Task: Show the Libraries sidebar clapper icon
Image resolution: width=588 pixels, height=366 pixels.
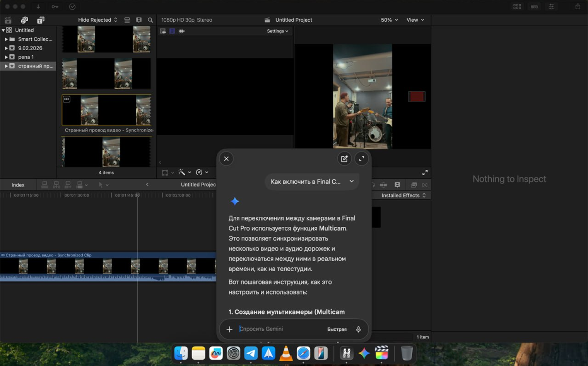Action: coord(8,20)
